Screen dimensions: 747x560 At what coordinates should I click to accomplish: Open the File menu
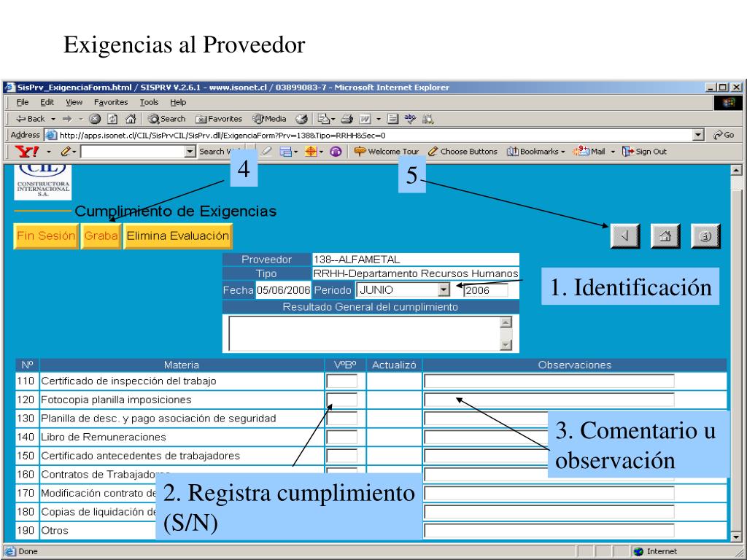pyautogui.click(x=23, y=102)
